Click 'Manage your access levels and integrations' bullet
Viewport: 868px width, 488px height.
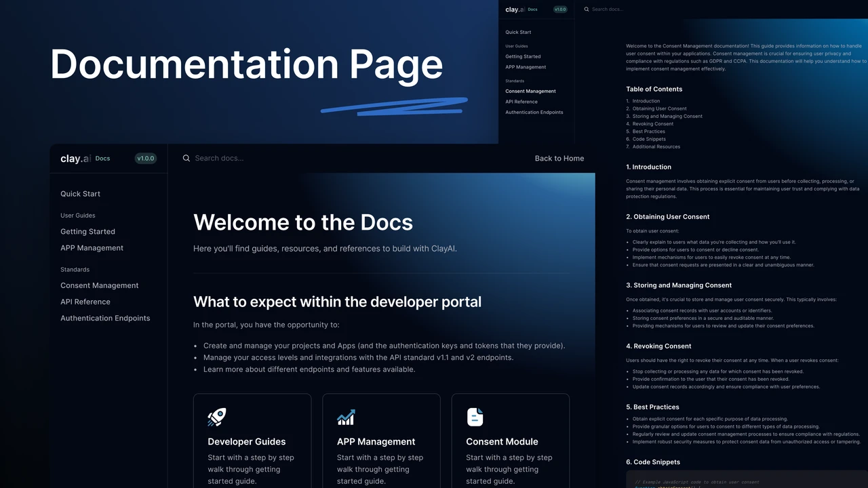[358, 357]
